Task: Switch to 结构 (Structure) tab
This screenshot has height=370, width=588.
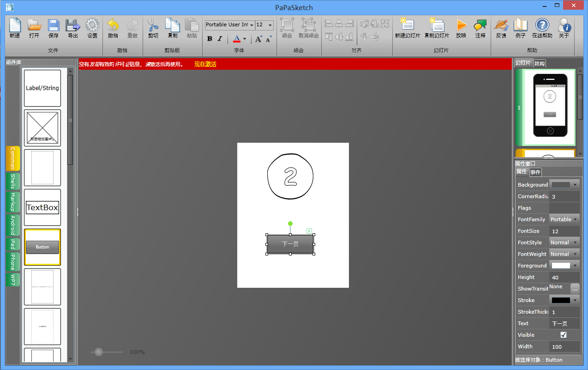Action: click(x=540, y=64)
